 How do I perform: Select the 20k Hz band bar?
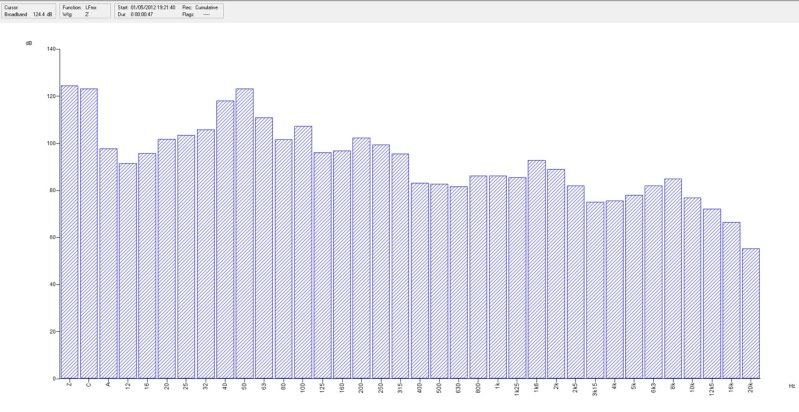(x=751, y=313)
